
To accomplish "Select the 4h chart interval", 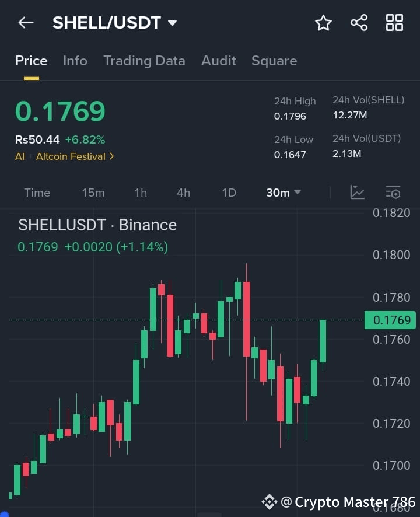I will coord(183,193).
